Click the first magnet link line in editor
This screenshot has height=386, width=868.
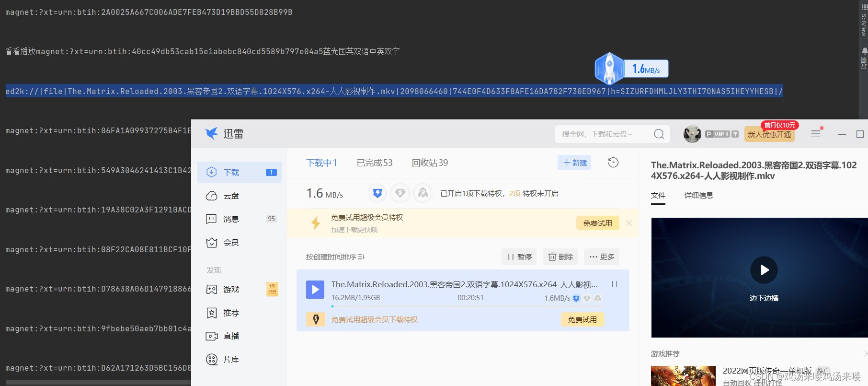[149, 12]
